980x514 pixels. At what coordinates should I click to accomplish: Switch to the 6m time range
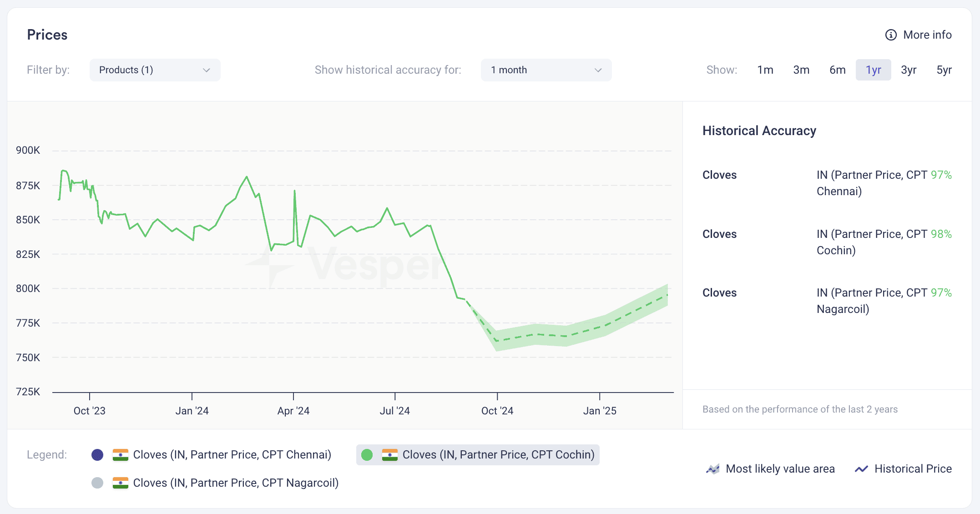(x=837, y=70)
